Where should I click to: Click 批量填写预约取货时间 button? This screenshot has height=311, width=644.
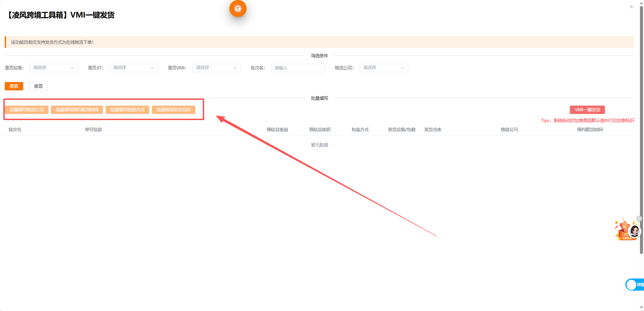pos(77,110)
